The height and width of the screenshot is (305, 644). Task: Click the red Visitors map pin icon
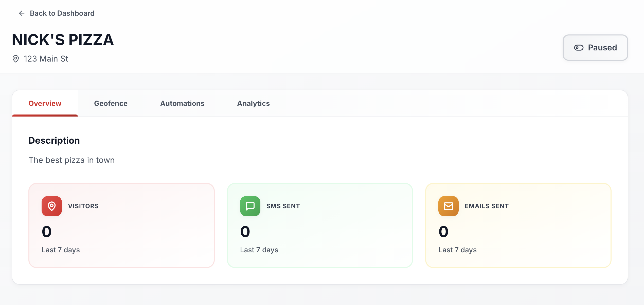pos(52,206)
